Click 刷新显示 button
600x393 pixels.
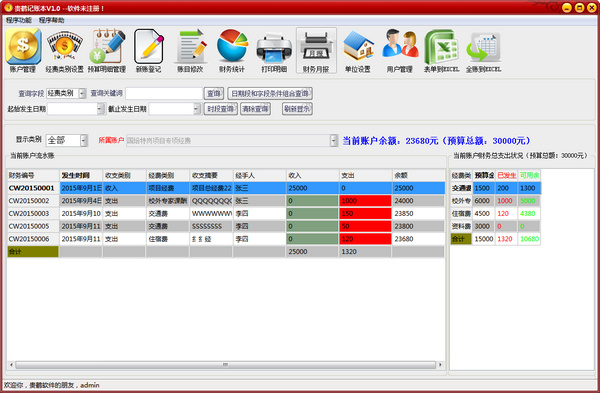point(297,109)
